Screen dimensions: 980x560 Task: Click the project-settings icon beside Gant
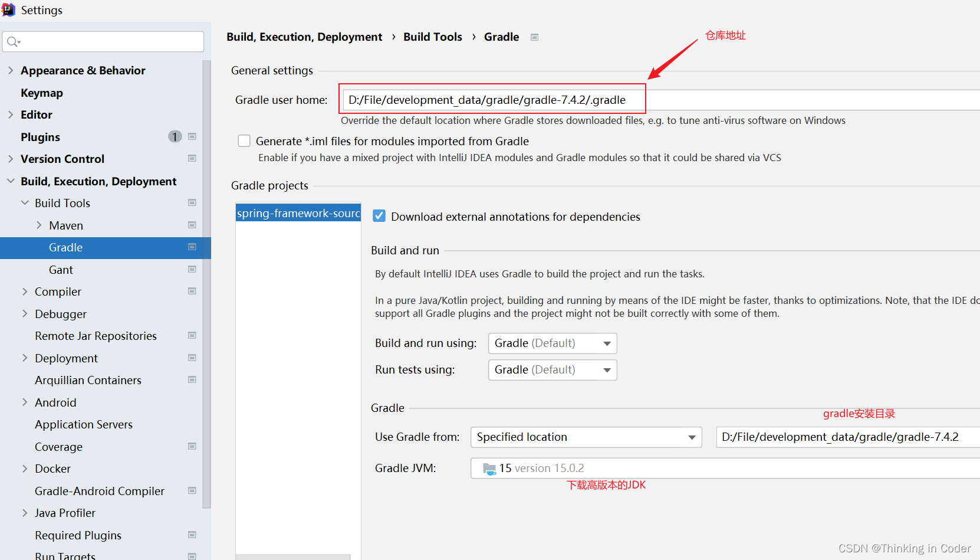(x=192, y=269)
